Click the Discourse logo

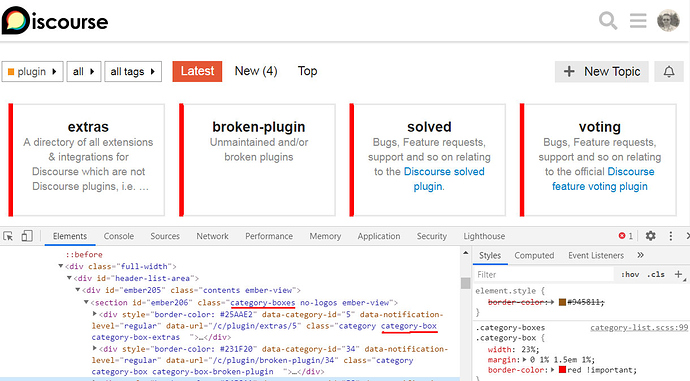pos(55,21)
